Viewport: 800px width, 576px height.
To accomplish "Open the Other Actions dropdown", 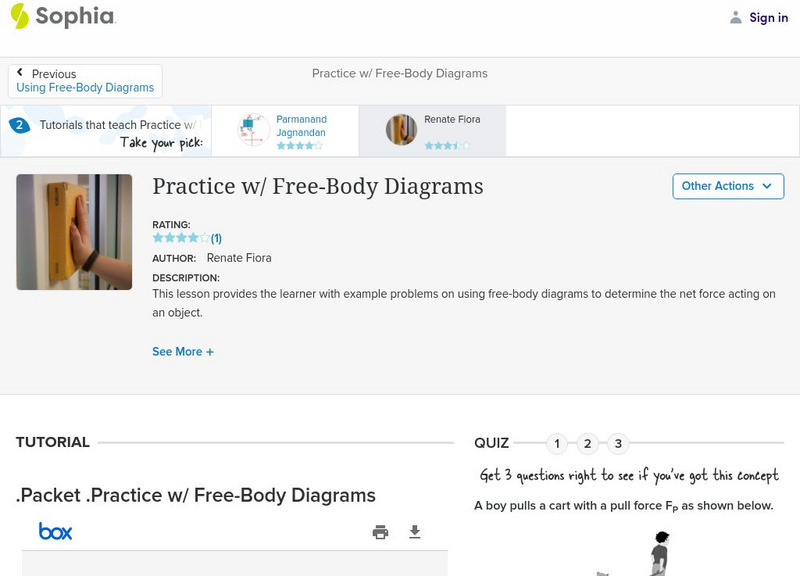I will (x=728, y=186).
